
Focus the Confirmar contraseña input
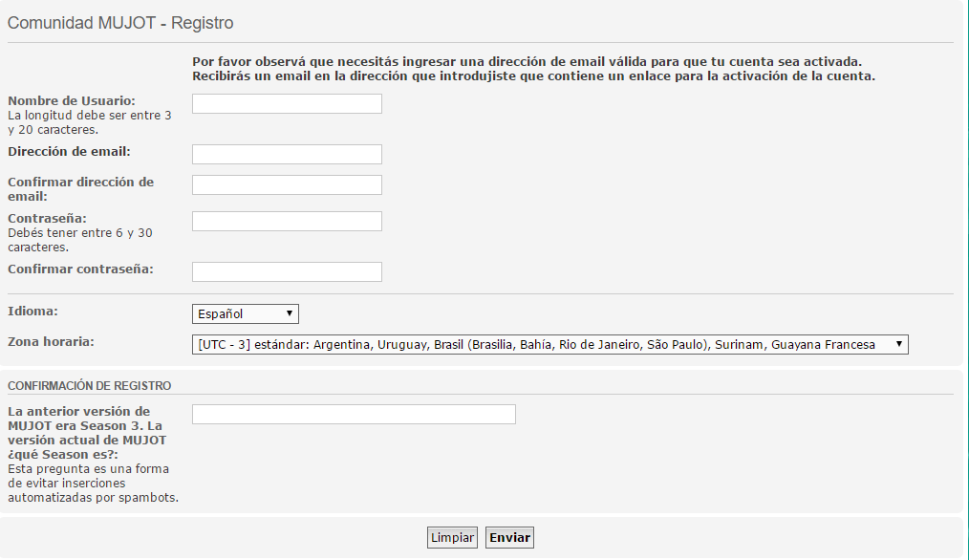coord(287,272)
